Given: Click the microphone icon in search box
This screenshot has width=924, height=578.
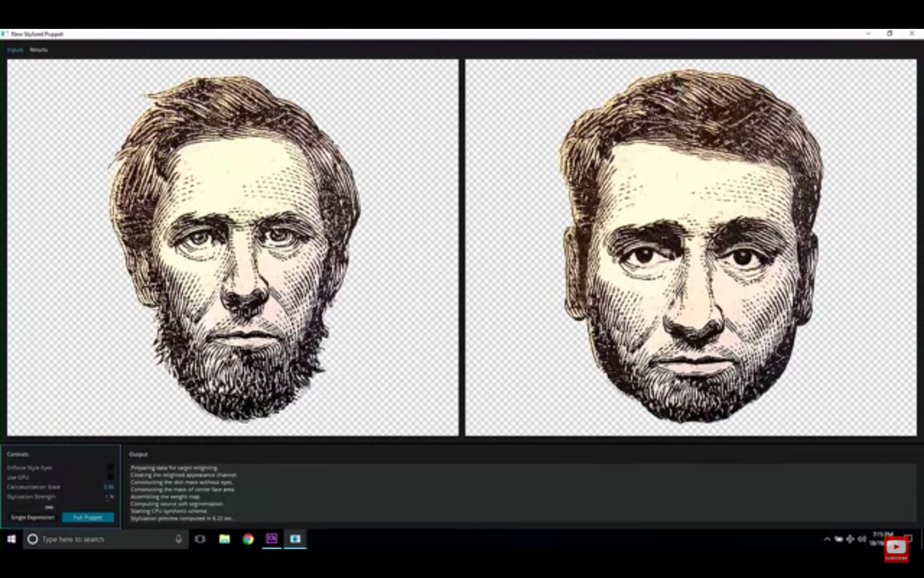Looking at the screenshot, I should [179, 539].
